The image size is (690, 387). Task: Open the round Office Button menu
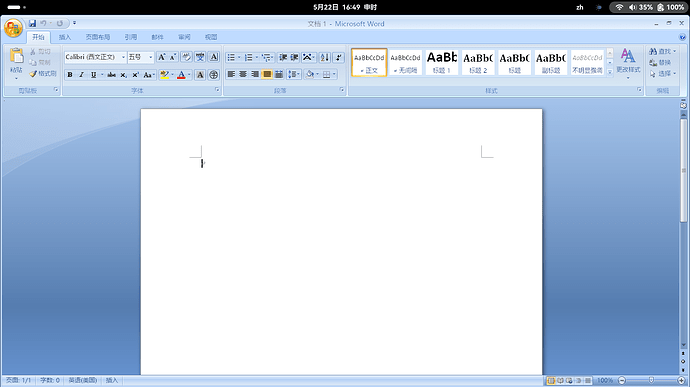click(x=13, y=28)
